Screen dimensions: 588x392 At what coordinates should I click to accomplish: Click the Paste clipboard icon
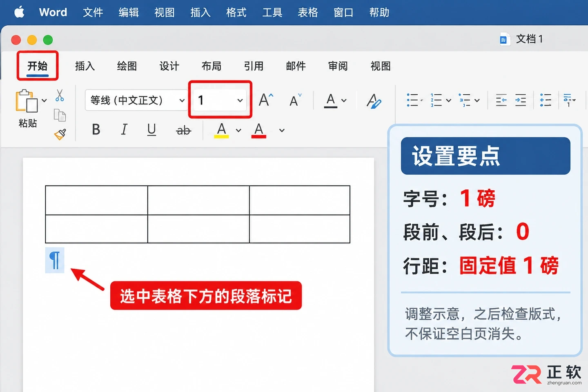pyautogui.click(x=27, y=101)
